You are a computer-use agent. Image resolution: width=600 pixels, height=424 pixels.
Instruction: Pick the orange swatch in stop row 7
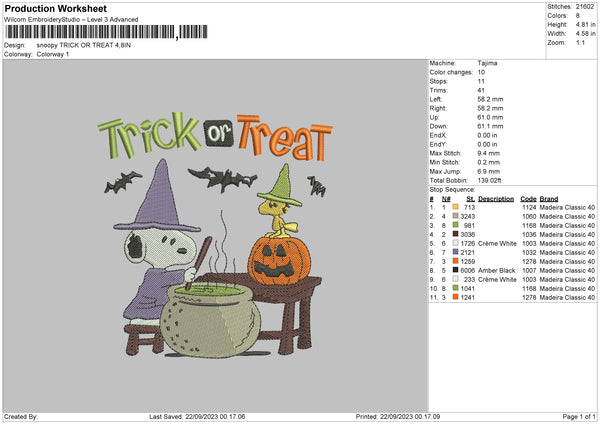tap(455, 261)
